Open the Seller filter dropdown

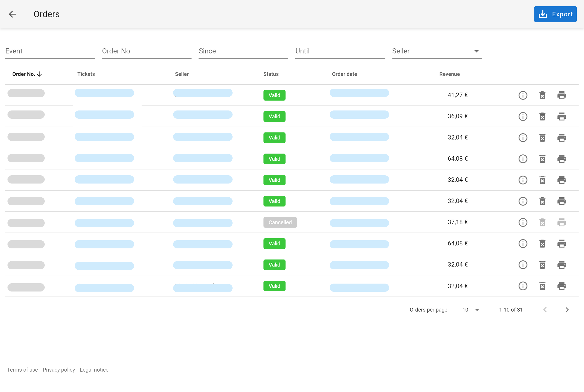point(476,51)
